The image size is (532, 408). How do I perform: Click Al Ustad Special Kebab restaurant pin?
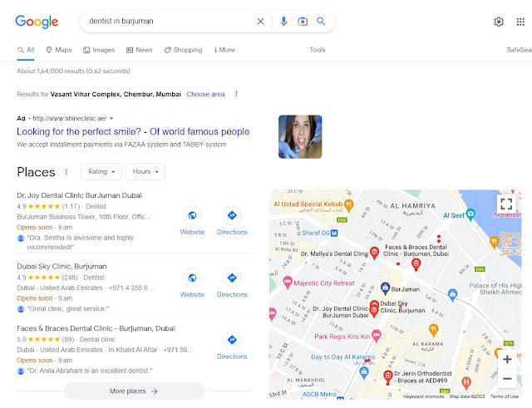click(x=349, y=204)
